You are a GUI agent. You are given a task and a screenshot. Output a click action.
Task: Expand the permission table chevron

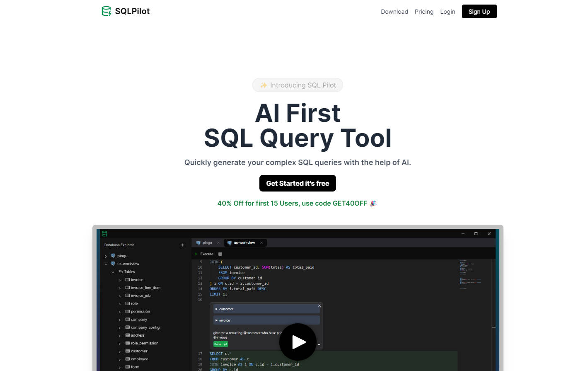pos(120,312)
